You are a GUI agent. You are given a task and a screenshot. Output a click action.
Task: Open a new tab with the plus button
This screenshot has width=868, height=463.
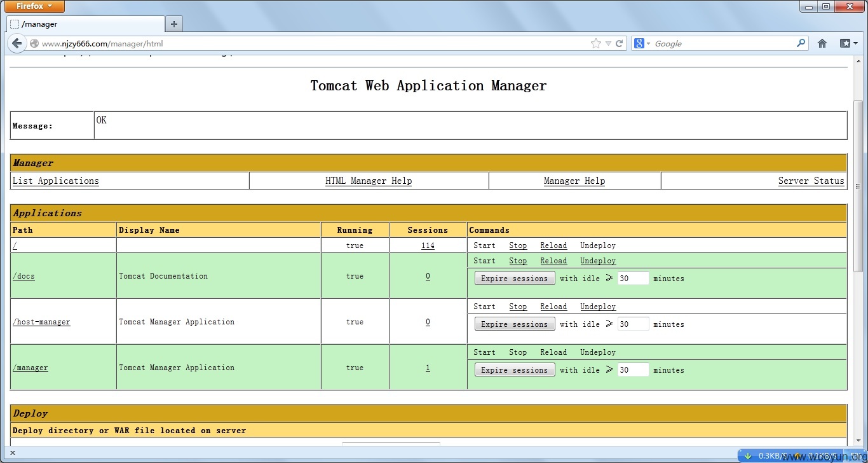[x=174, y=24]
